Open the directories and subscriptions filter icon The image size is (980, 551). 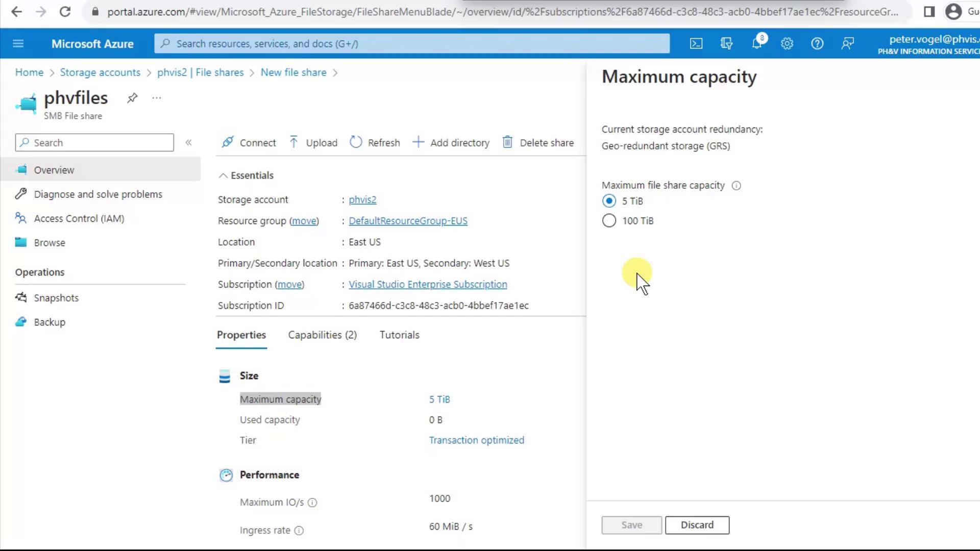click(726, 44)
